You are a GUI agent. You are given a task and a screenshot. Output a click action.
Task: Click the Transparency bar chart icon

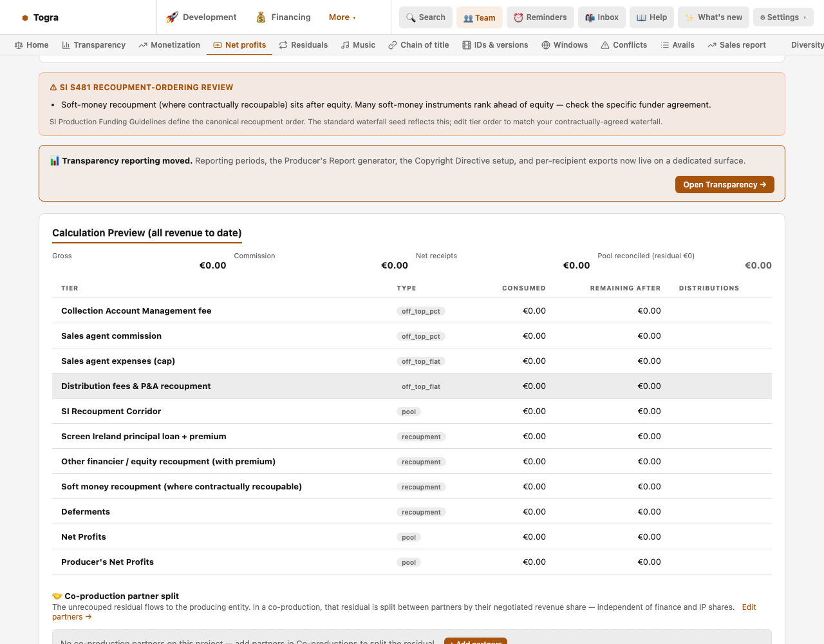pyautogui.click(x=66, y=45)
